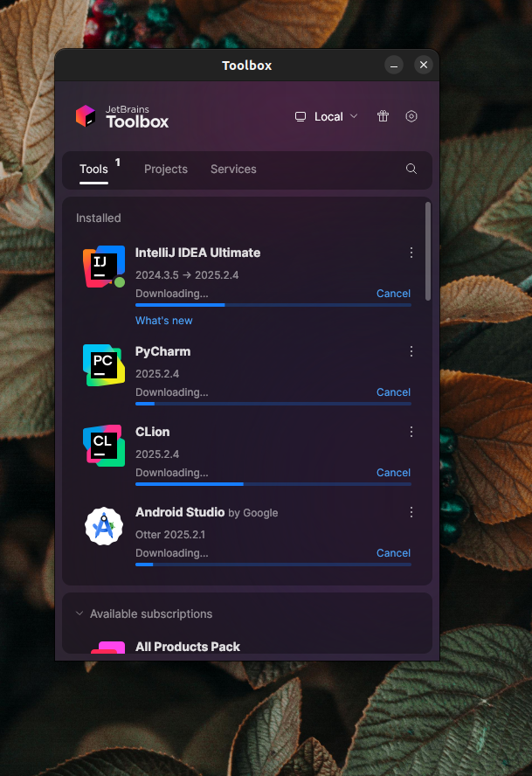
Task: Click the Android Studio download progress bar
Action: pos(273,565)
